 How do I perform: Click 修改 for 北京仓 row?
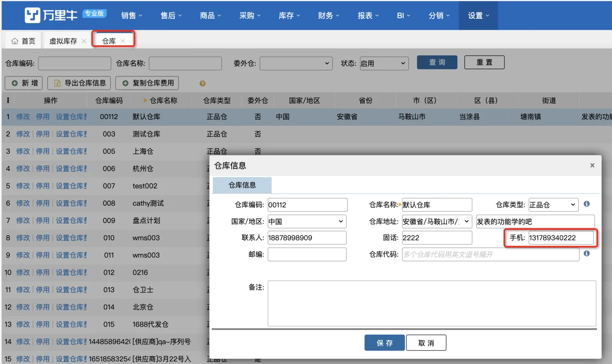click(23, 307)
